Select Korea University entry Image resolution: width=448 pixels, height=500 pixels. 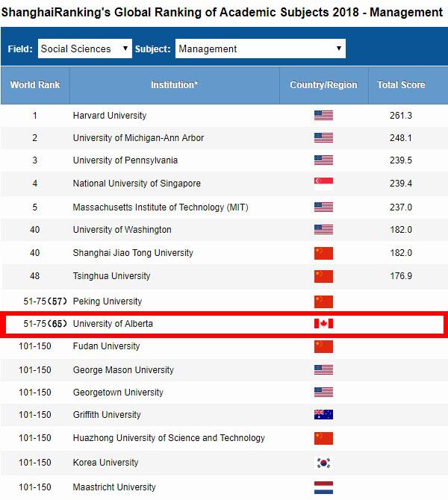(x=105, y=463)
